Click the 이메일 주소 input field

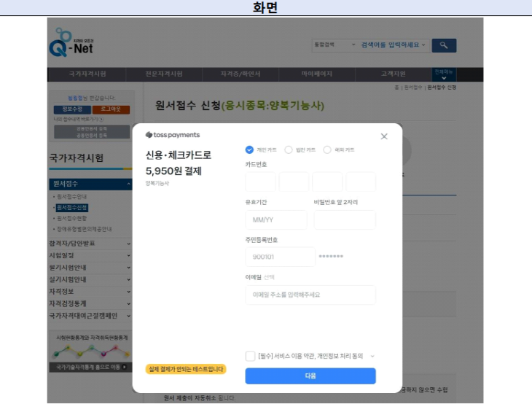click(x=310, y=295)
